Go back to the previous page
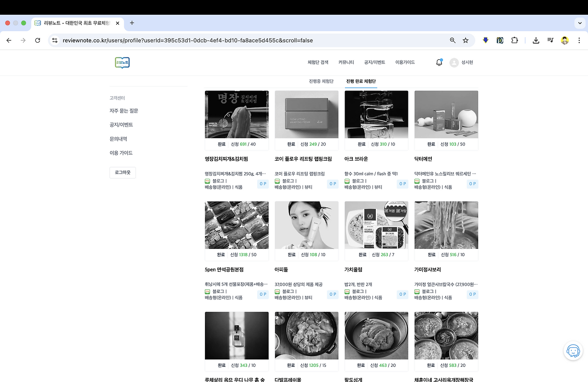This screenshot has height=382, width=588. (x=9, y=40)
